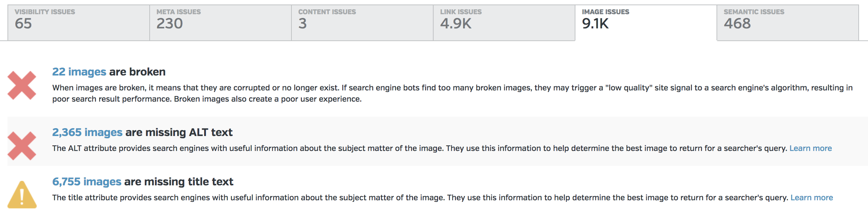Click the yellow warning triangle icon

click(22, 195)
